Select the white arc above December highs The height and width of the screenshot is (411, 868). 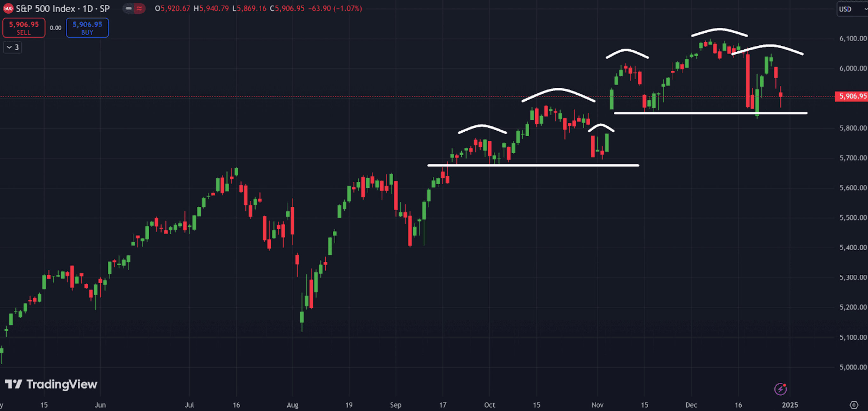[719, 30]
